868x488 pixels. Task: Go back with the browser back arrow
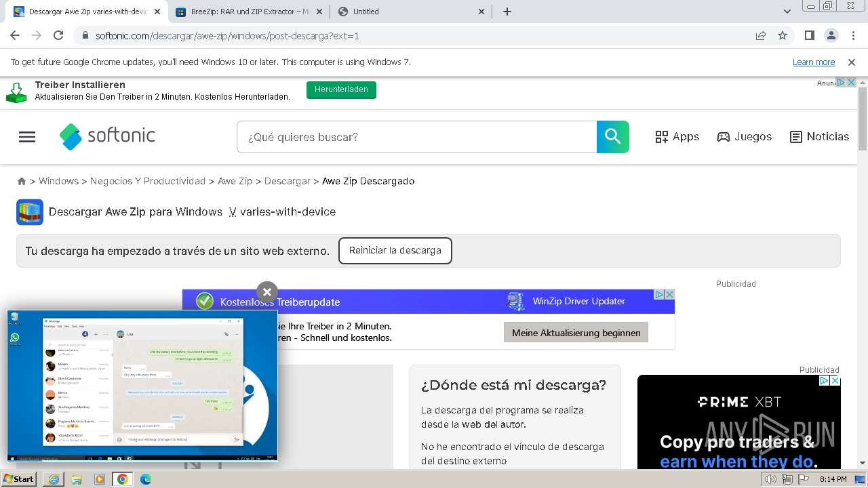[15, 36]
